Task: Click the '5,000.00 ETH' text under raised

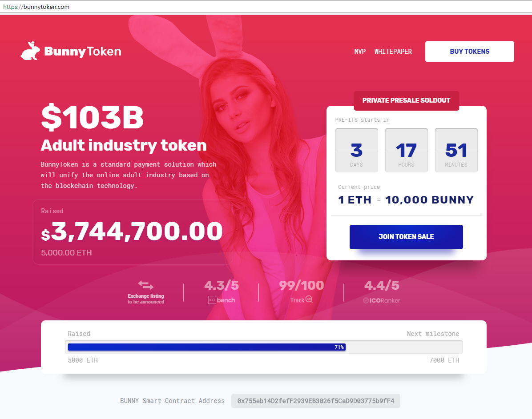Action: [67, 252]
